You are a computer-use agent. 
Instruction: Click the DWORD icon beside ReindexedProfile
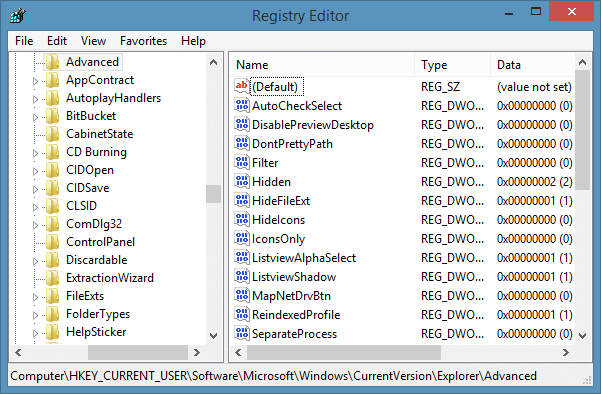(x=241, y=314)
